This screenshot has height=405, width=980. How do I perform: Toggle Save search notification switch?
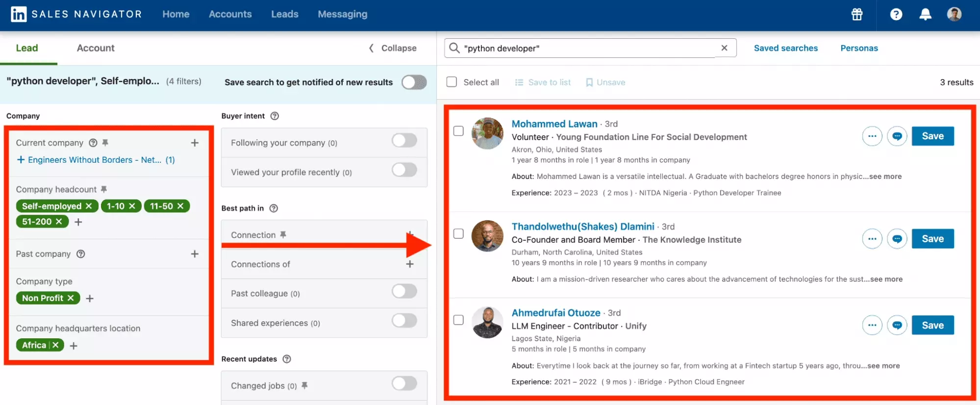414,82
